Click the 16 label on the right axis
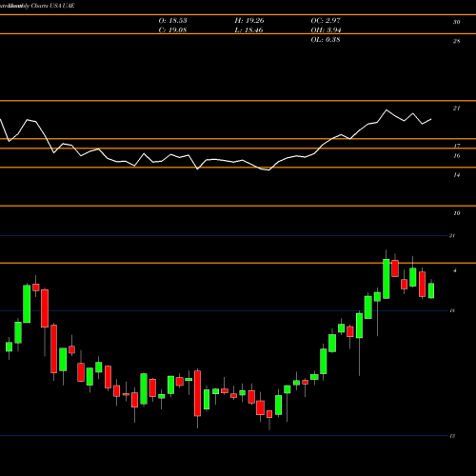The image size is (476, 476). (456, 156)
